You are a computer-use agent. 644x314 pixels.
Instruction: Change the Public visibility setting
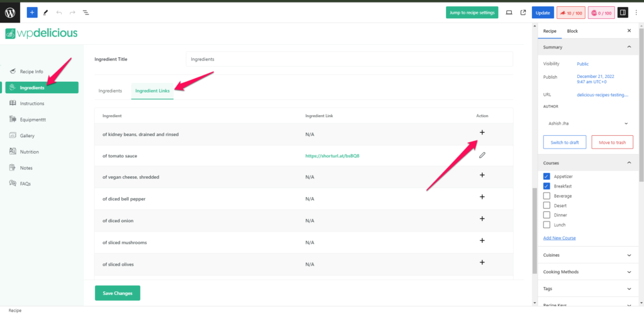click(x=582, y=64)
